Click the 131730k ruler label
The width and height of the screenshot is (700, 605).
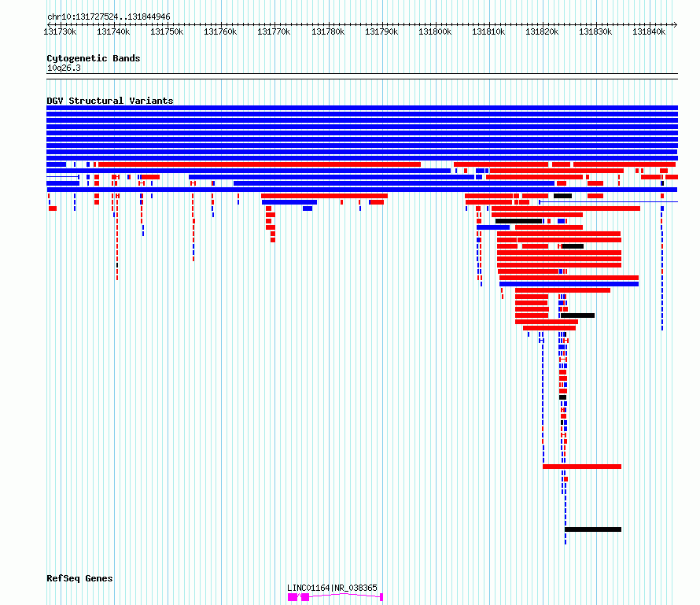(60, 31)
